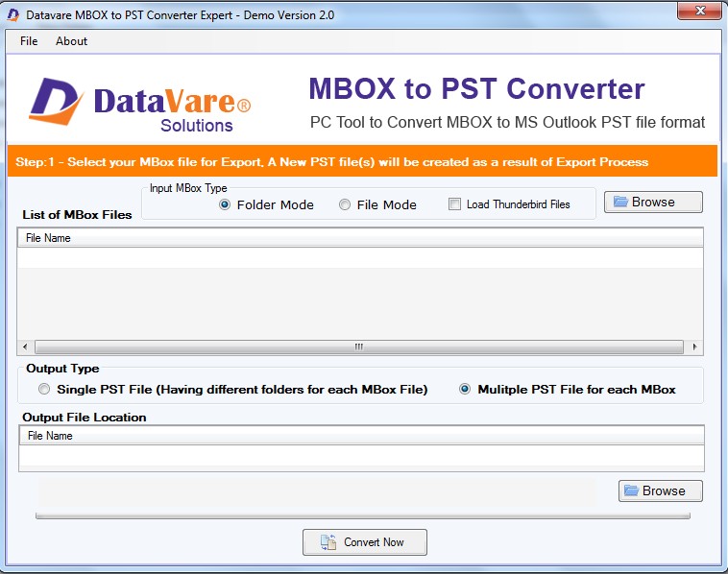Select File Mode radio button
Viewport: 728px width, 574px height.
345,204
